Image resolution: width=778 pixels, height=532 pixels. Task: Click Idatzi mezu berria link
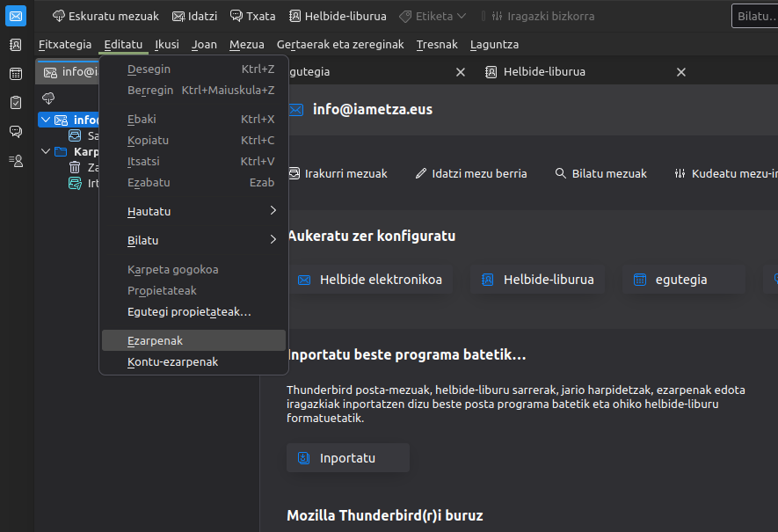coord(470,173)
